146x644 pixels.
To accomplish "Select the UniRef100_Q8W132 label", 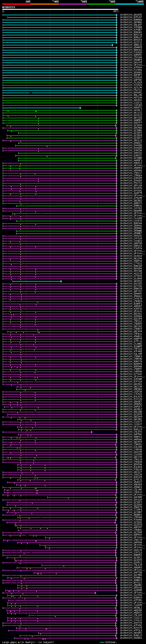I will pos(131,45).
